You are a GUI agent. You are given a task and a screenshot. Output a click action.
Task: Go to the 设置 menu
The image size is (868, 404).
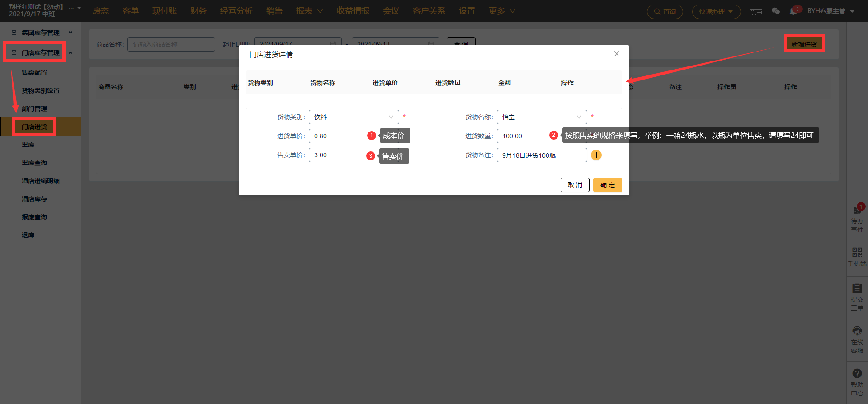pyautogui.click(x=467, y=11)
